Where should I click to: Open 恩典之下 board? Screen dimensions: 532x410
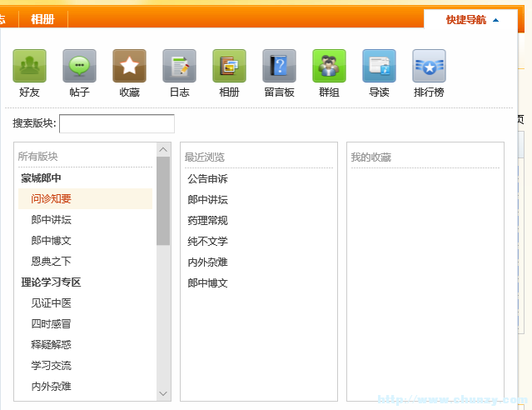[x=52, y=261]
